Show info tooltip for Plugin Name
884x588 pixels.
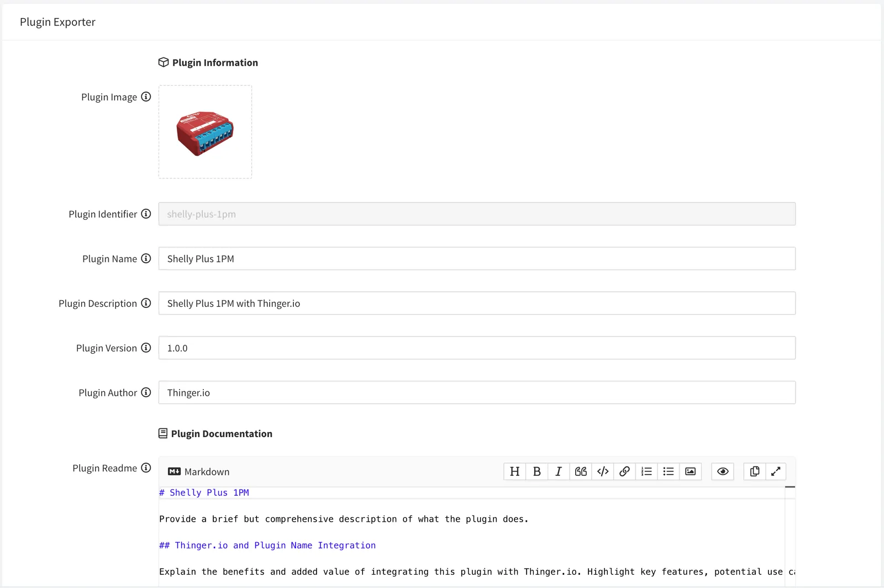[x=146, y=259]
